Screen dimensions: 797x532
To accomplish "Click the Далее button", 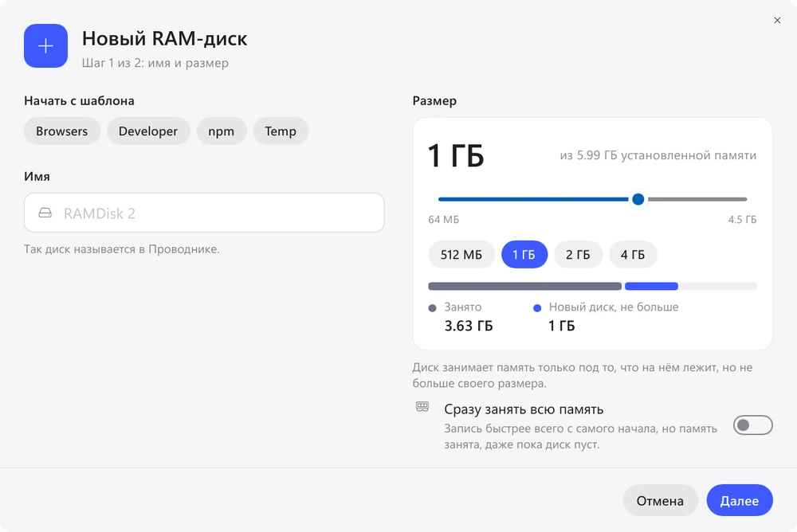I will [740, 500].
